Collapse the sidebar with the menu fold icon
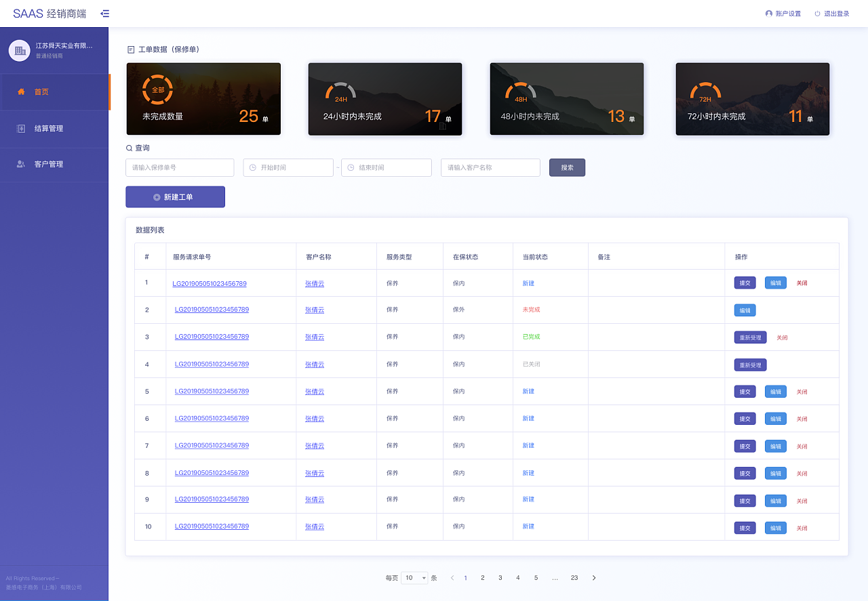Viewport: 868px width, 601px height. point(104,14)
